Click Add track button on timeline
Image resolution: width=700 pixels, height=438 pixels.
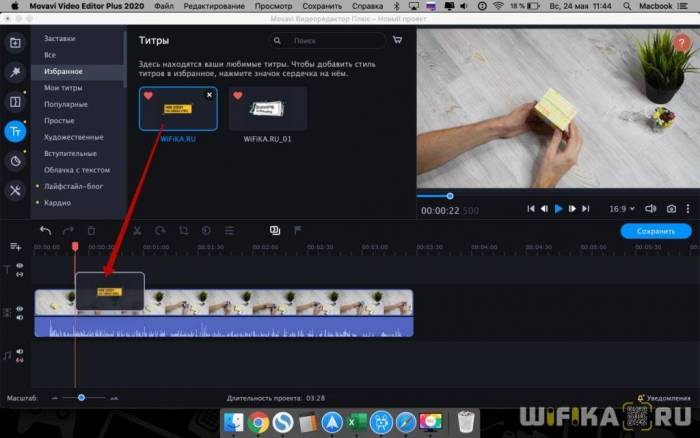[x=15, y=246]
